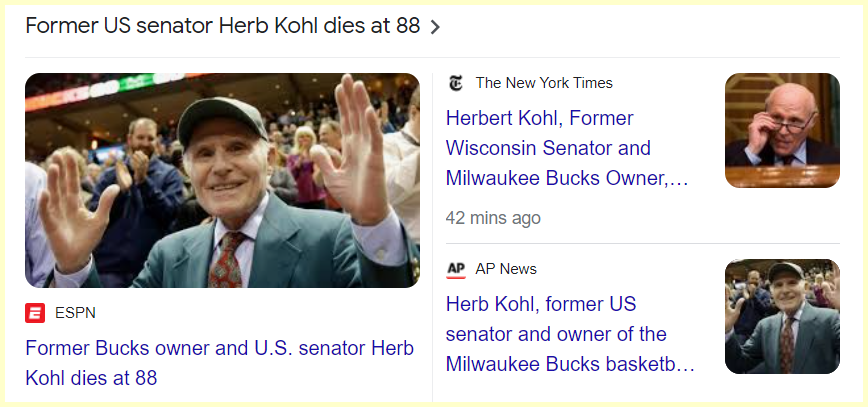
Task: Click 'Kohl dies at 88' in ESPN headline
Action: point(91,379)
